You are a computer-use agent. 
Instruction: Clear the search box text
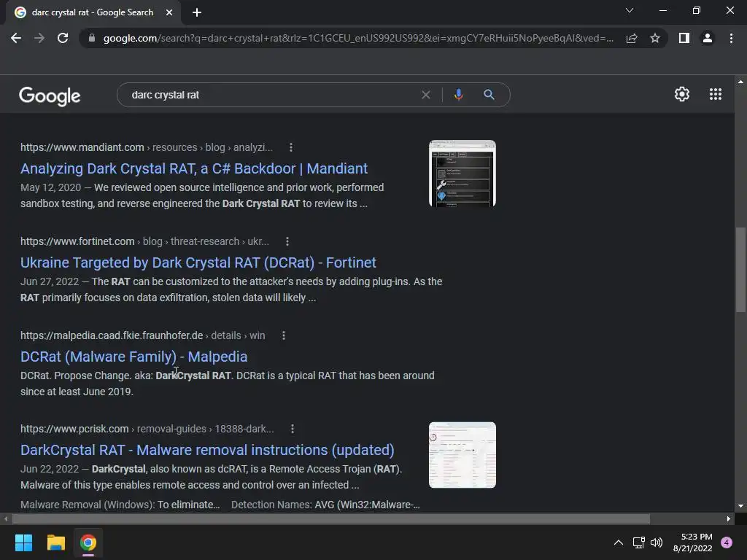426,95
